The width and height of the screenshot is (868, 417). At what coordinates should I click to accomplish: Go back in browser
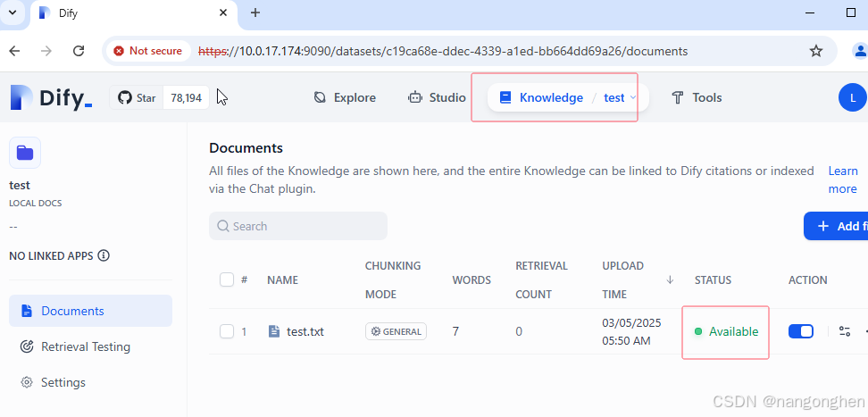point(14,51)
